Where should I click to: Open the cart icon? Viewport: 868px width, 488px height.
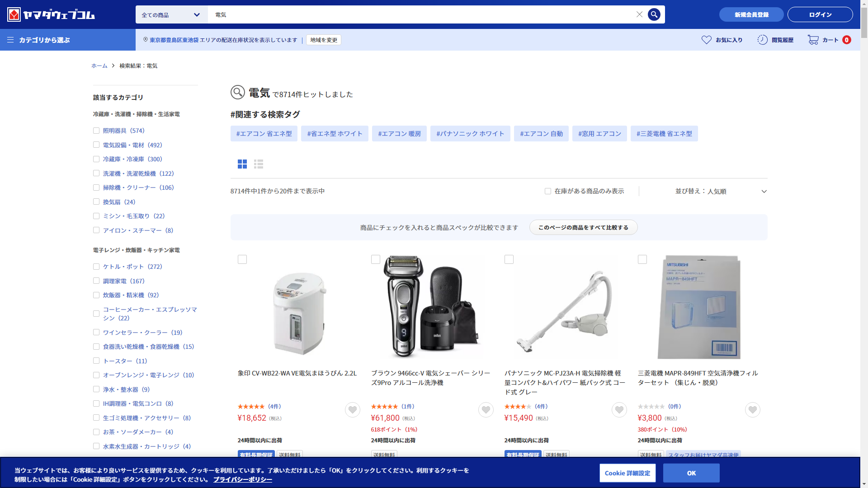[813, 40]
